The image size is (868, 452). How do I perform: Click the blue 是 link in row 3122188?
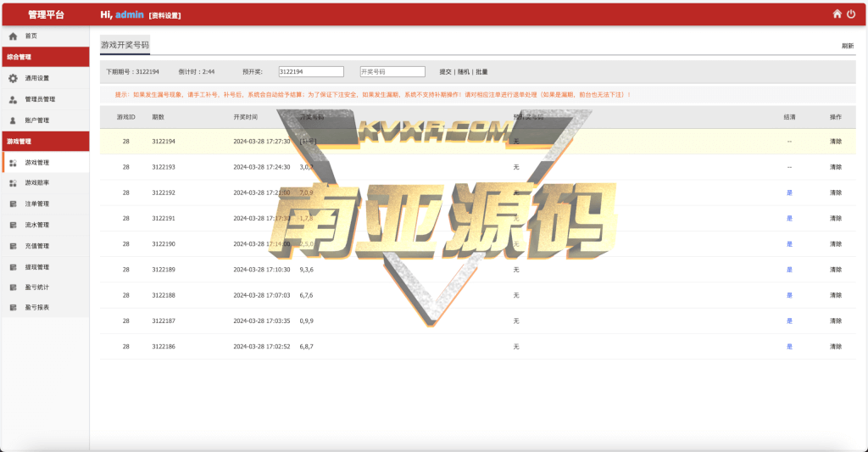789,295
